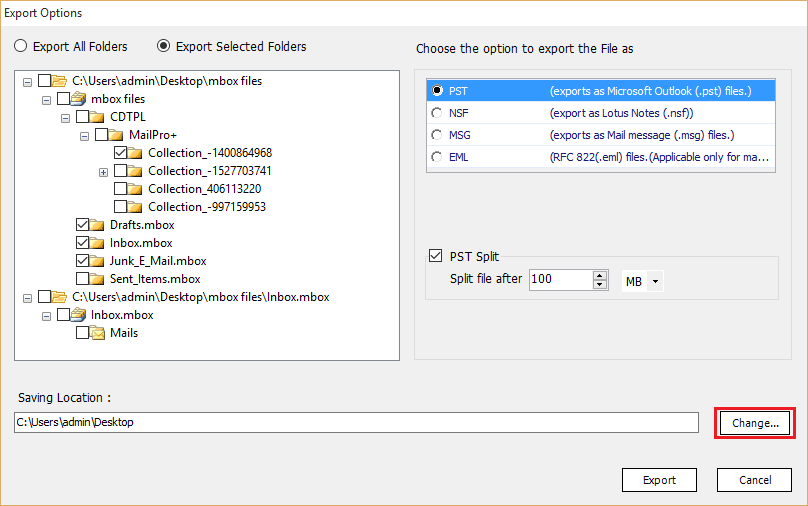
Task: Click the Sent_Items.mbox folder icon
Action: click(97, 279)
